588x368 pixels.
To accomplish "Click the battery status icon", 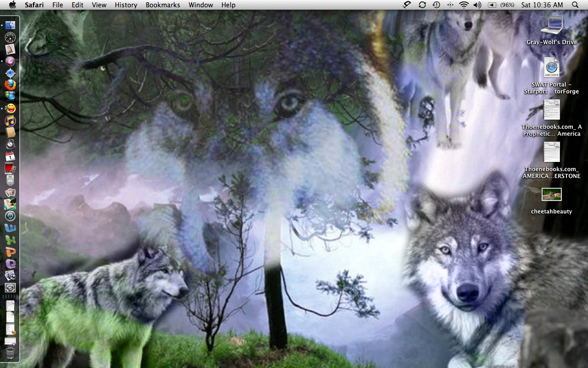I will (x=492, y=5).
